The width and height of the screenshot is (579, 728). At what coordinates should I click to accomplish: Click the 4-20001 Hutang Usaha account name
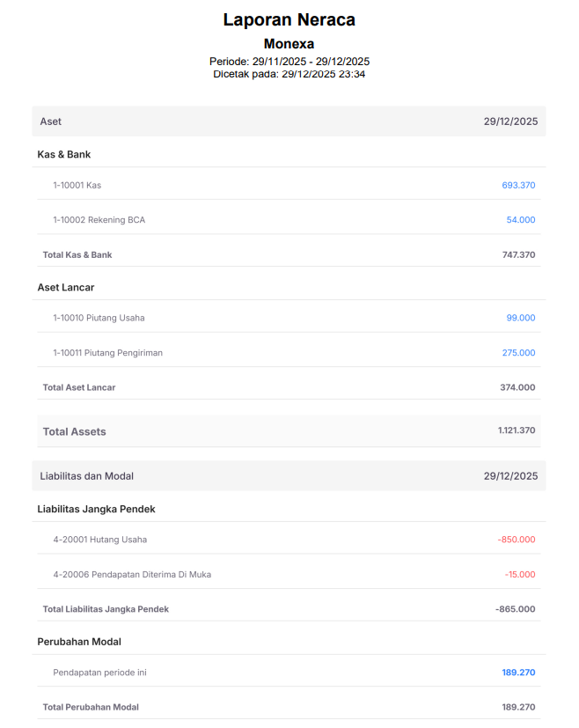pos(99,540)
